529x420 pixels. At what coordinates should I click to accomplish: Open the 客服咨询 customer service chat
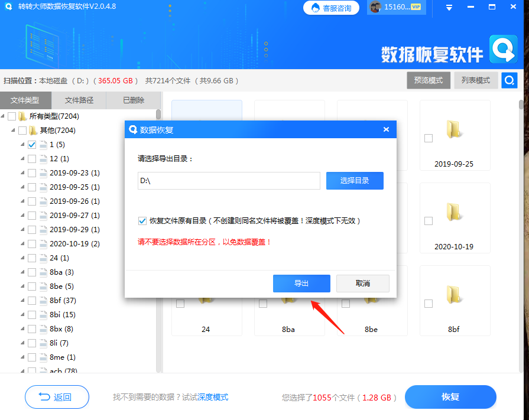(331, 8)
